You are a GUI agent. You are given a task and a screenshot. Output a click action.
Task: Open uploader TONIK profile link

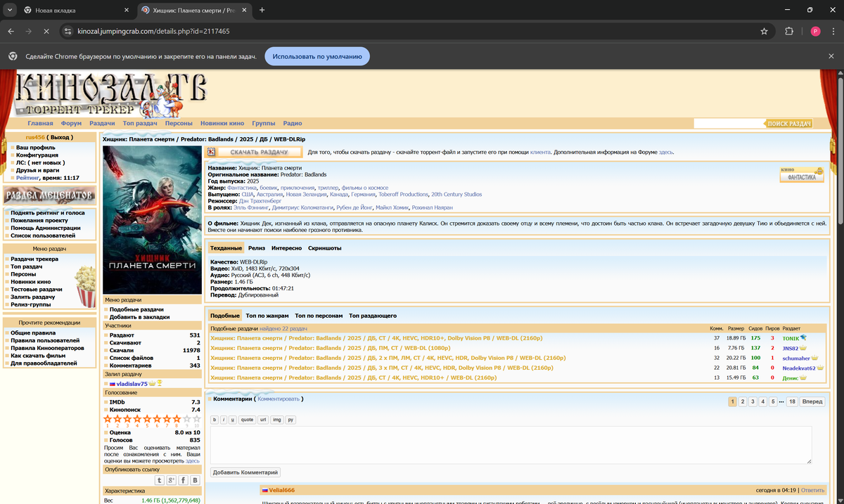791,338
